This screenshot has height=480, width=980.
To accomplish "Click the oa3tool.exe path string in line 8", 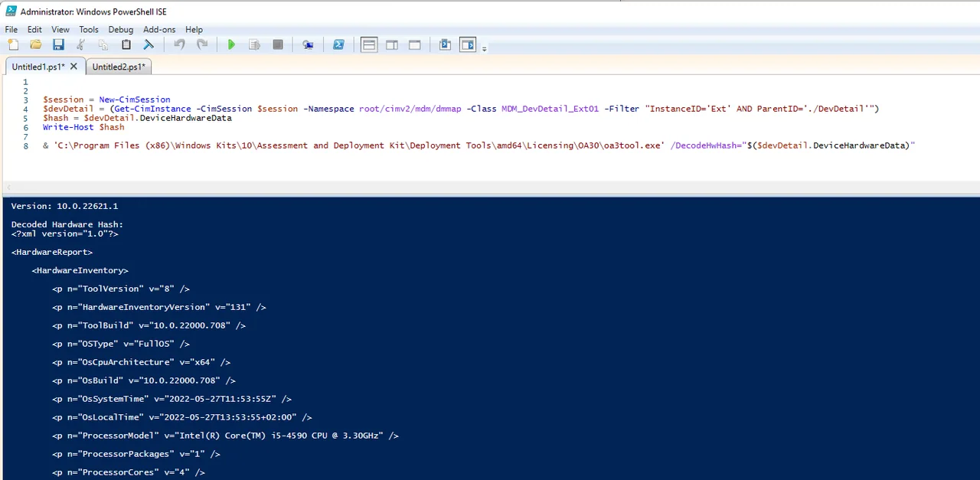I will point(358,145).
